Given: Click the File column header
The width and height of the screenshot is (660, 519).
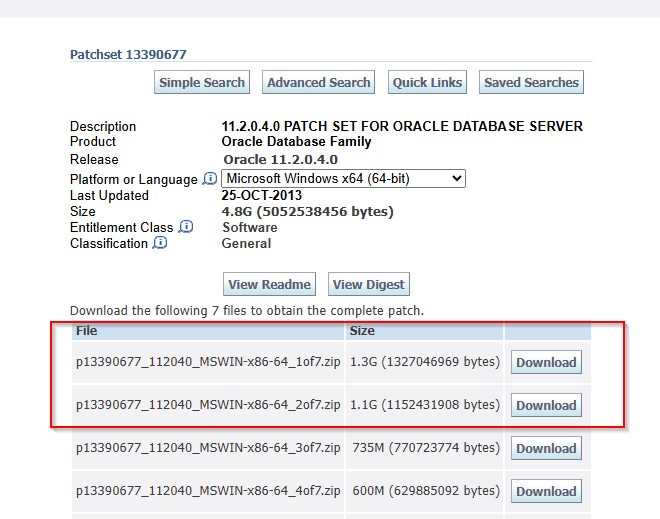Looking at the screenshot, I should coord(87,330).
